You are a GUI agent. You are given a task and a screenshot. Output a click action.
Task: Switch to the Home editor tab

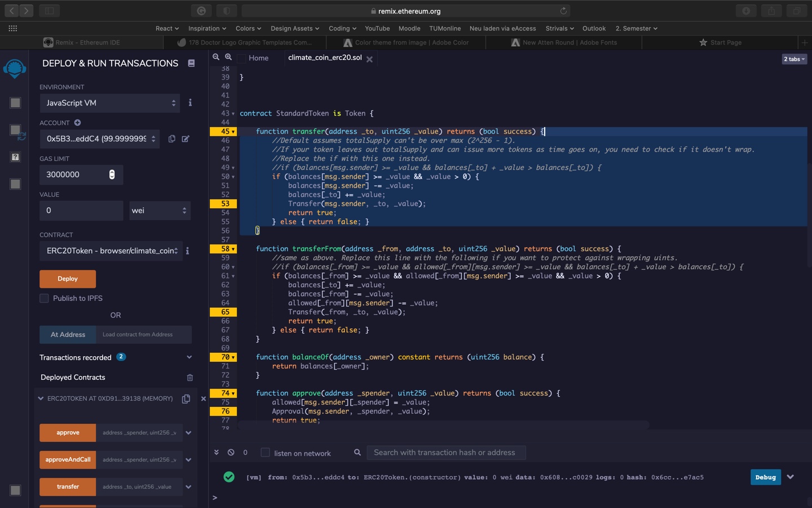click(258, 58)
